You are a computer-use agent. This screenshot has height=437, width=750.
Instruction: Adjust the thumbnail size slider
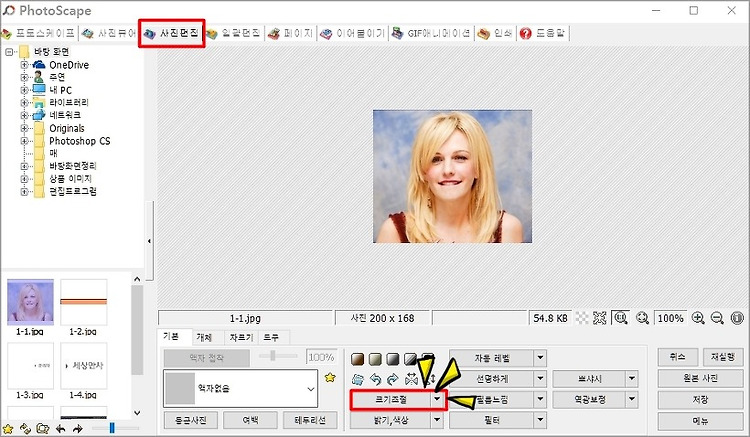(x=112, y=428)
